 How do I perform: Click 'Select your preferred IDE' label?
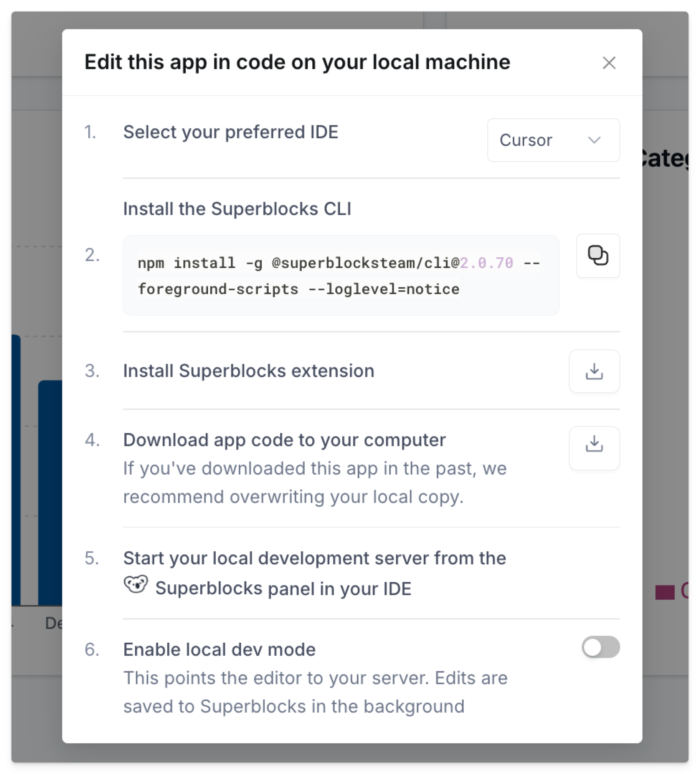(x=231, y=132)
